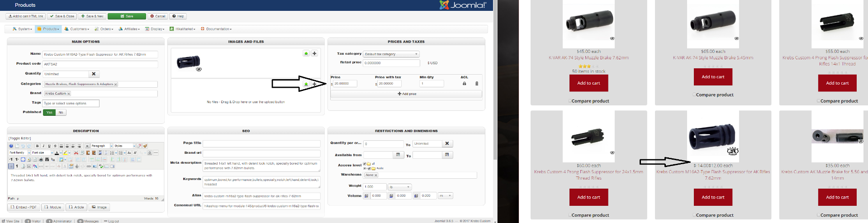Click the plus add-image icon in Images section
Screen dimensions: 868x223
[314, 53]
